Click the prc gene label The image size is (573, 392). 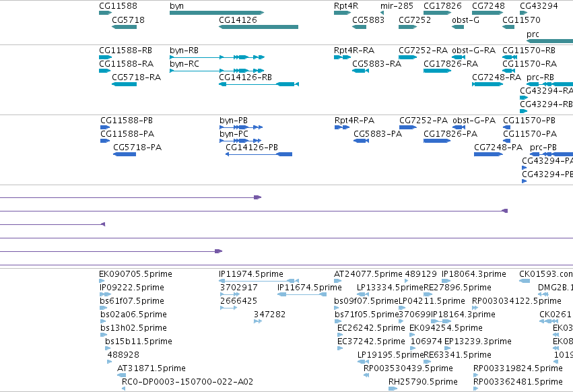[533, 34]
